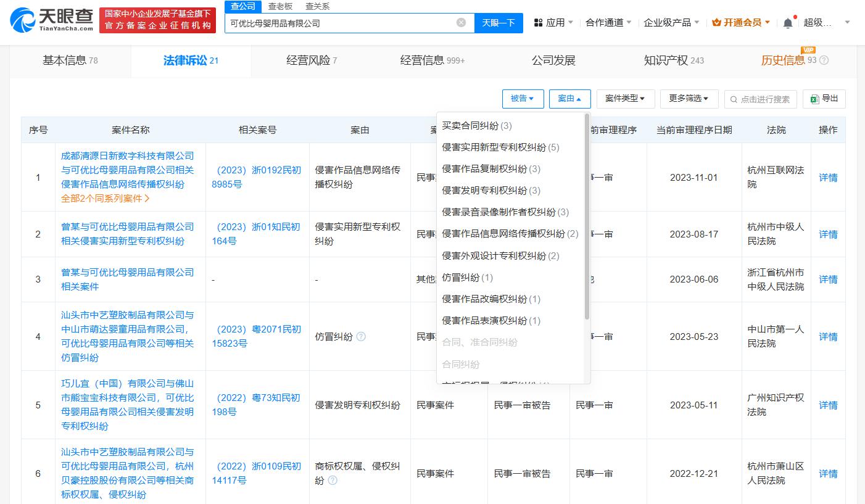Open 详情 for the 2023-08-17 case
Screen dimensions: 865x504
828,234
